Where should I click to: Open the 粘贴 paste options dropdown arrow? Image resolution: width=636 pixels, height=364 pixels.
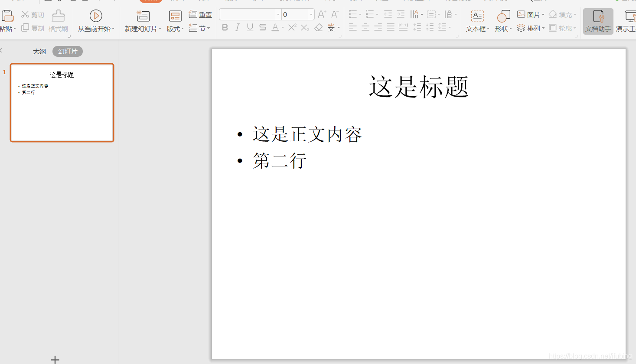point(15,29)
